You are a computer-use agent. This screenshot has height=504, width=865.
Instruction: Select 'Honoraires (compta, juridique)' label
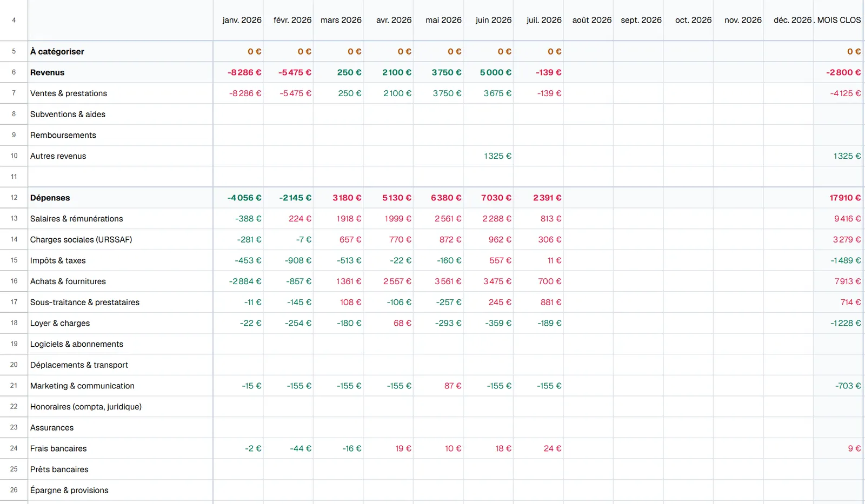tap(86, 407)
